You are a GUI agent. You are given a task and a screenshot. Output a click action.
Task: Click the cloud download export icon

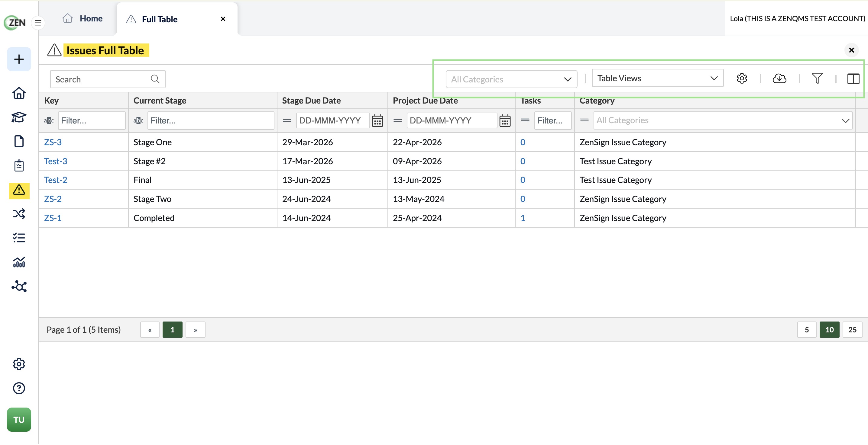pos(779,79)
